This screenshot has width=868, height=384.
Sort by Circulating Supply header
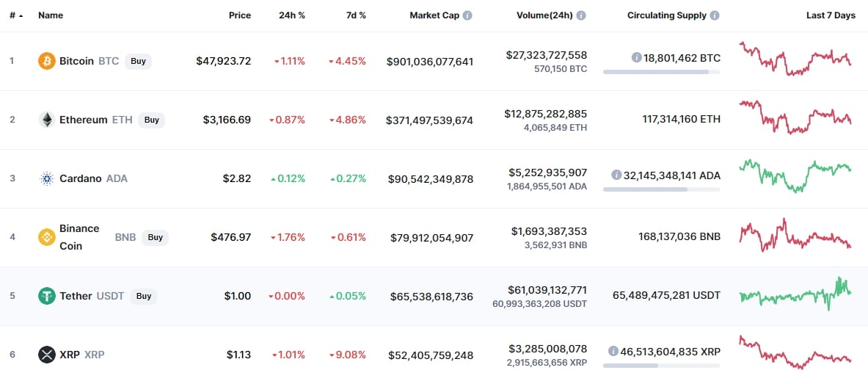point(666,15)
